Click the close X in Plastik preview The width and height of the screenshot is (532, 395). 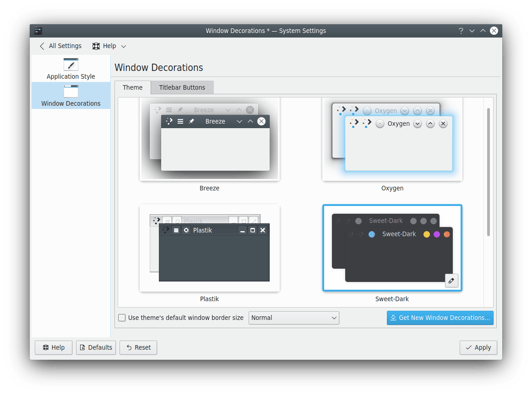pos(263,230)
